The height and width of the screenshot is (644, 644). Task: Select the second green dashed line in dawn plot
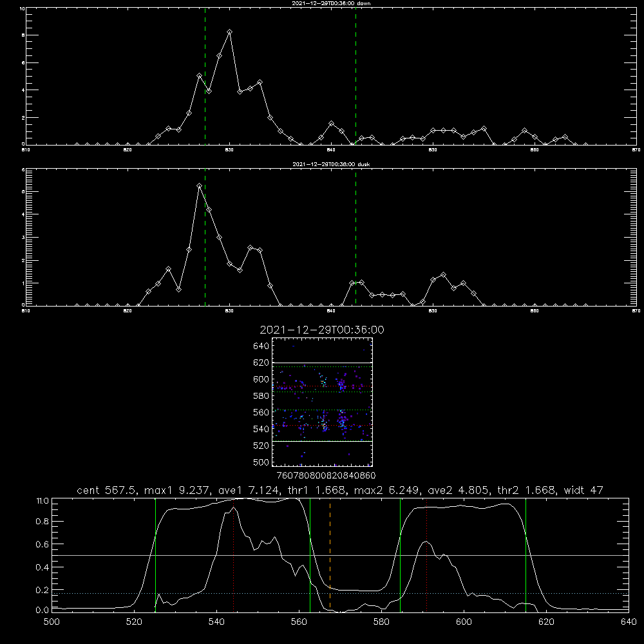click(x=355, y=76)
